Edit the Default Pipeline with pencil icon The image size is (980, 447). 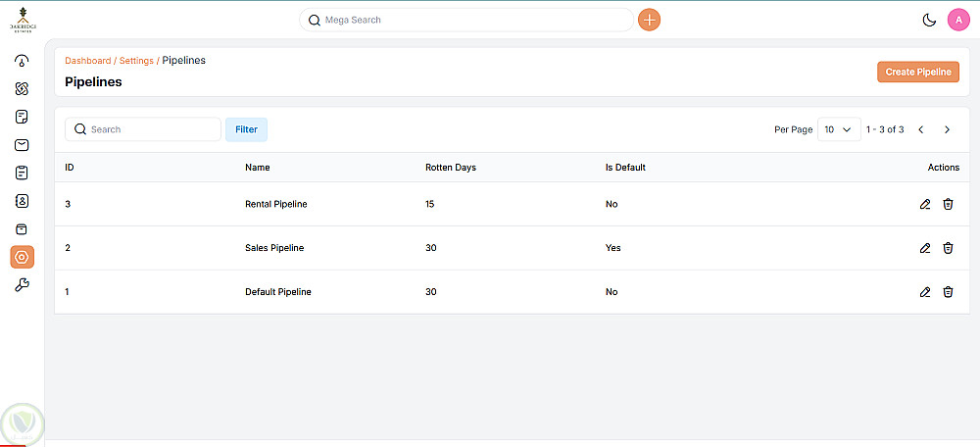tap(925, 292)
